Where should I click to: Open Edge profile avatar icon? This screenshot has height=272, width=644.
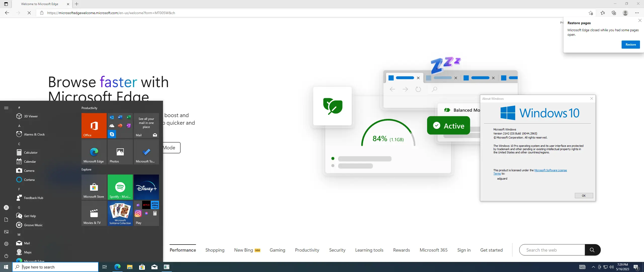point(625,13)
